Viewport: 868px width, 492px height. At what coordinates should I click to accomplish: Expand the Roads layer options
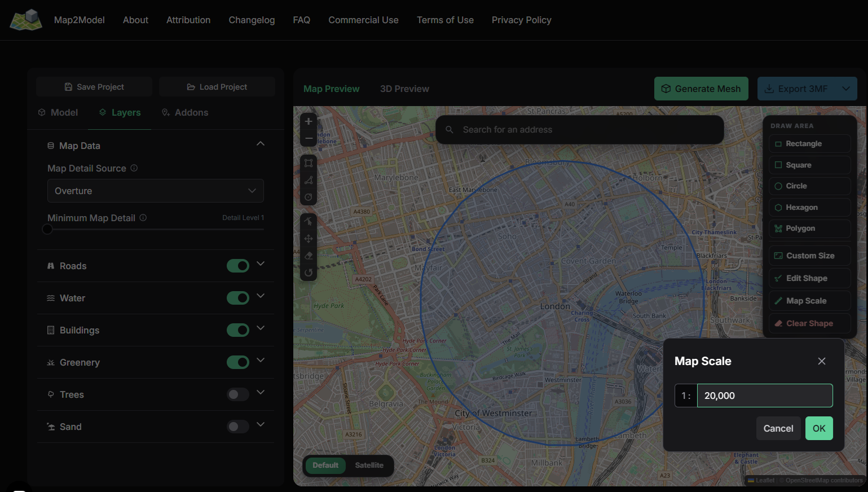click(x=261, y=264)
